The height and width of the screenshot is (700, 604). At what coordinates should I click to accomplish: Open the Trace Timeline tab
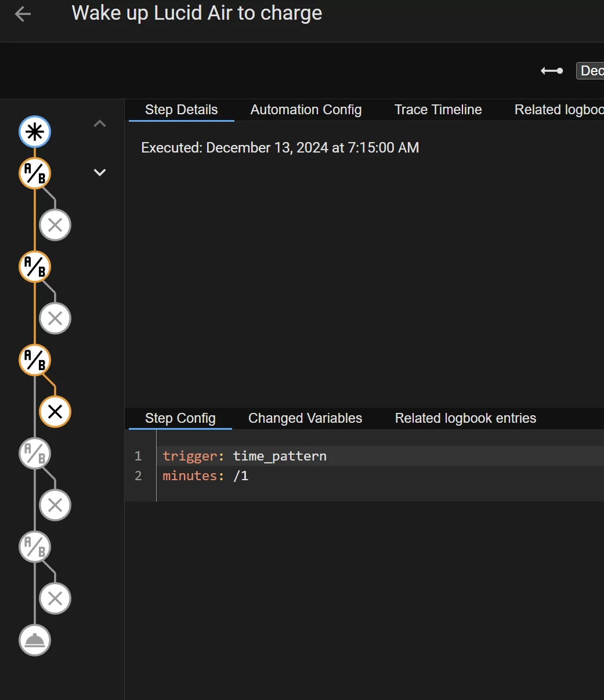coord(438,110)
